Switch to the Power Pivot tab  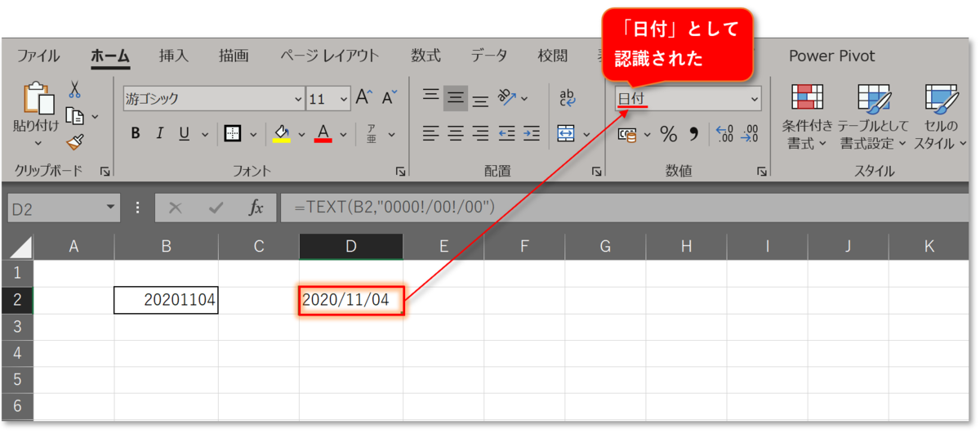point(831,56)
